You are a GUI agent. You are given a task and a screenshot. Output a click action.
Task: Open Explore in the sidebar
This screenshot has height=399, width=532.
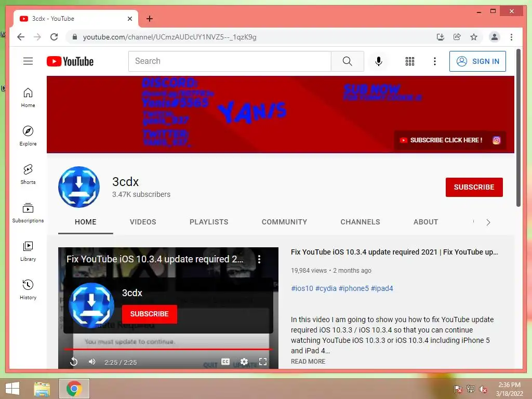click(28, 136)
